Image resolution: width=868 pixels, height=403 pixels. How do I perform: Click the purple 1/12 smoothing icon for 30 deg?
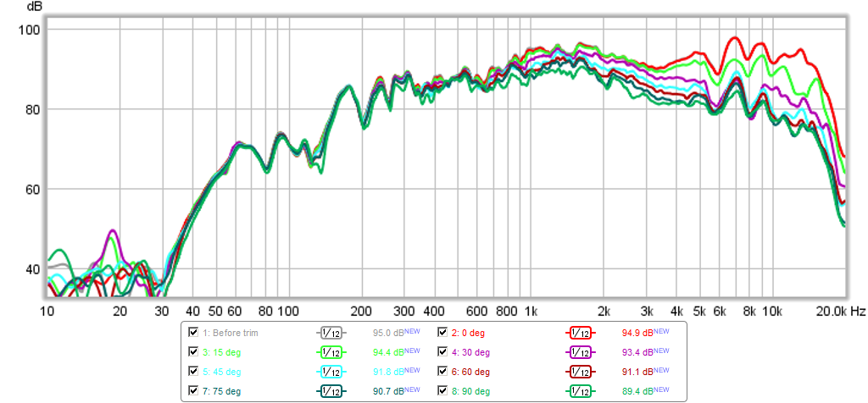tap(580, 352)
